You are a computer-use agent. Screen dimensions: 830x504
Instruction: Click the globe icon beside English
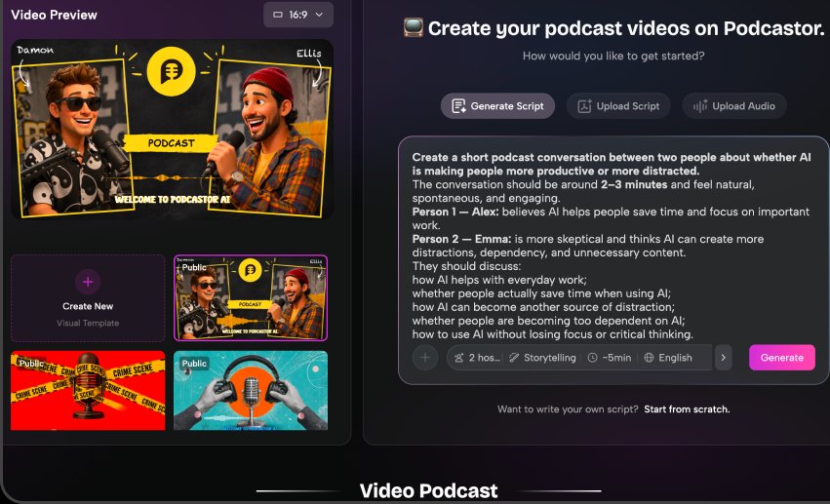click(x=649, y=358)
